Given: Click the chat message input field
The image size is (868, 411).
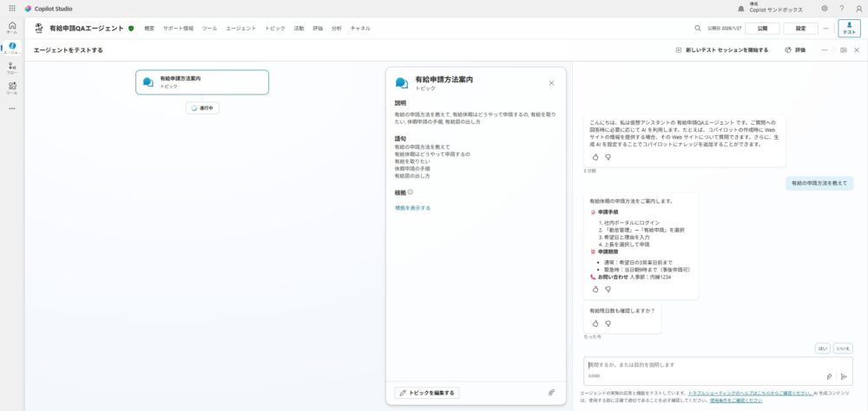Looking at the screenshot, I should (703, 365).
